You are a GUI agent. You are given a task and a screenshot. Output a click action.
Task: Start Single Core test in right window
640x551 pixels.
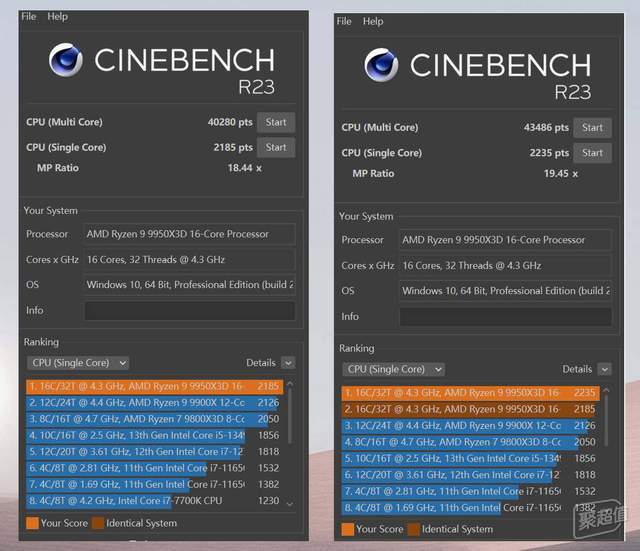[592, 153]
